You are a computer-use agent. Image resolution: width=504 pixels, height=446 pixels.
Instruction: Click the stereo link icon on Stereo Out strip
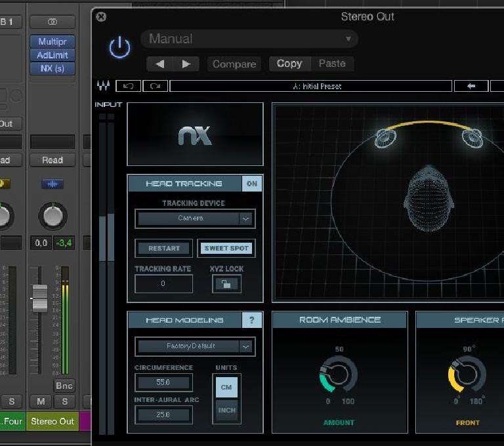(52, 22)
